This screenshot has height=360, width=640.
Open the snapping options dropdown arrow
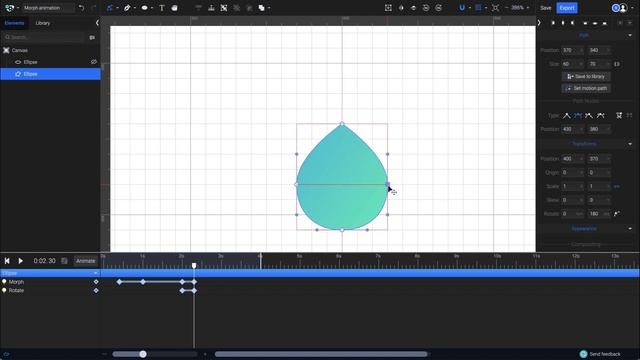tap(469, 8)
